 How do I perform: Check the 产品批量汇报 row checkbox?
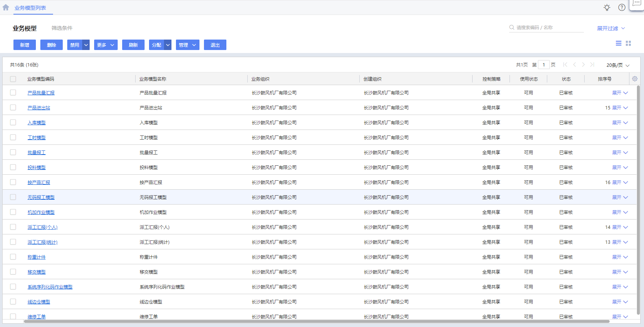pyautogui.click(x=13, y=93)
